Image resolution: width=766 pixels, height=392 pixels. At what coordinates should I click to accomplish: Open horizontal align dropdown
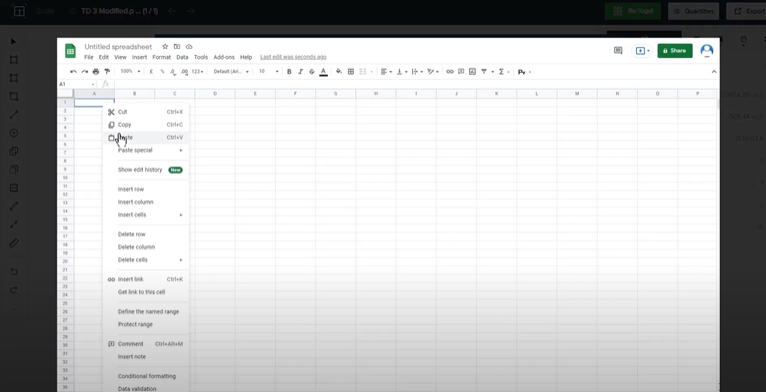[386, 71]
